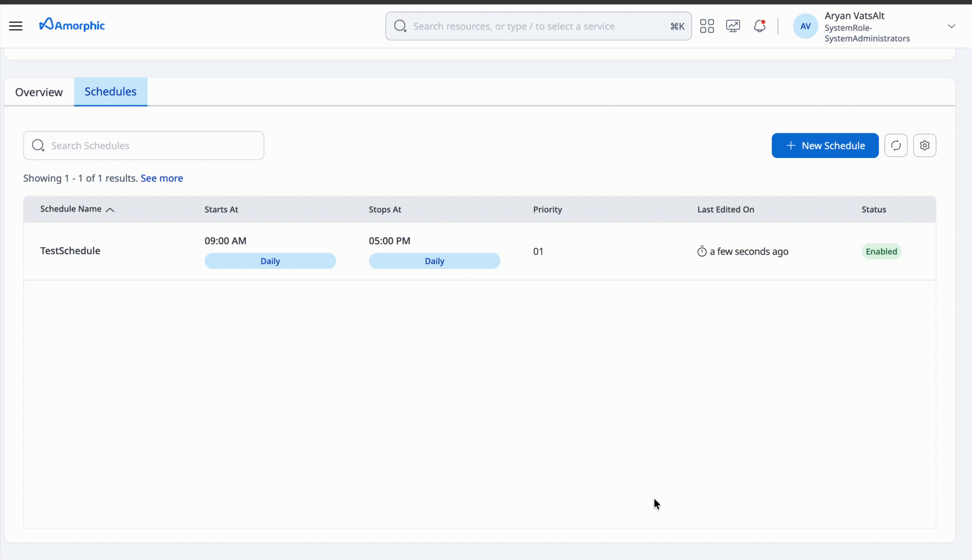Sort by Schedule Name column

point(77,209)
